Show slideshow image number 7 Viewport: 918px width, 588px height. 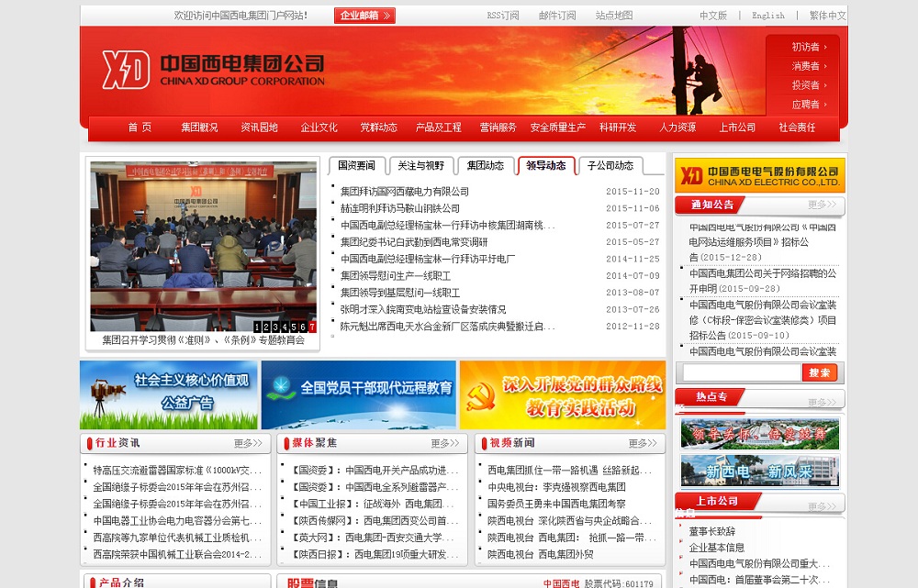pyautogui.click(x=313, y=327)
